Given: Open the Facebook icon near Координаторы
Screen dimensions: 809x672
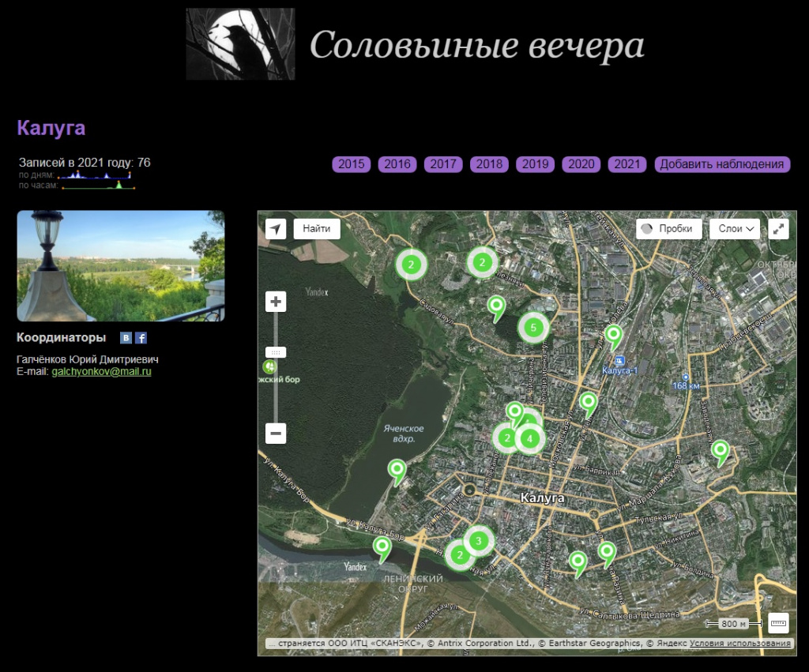Looking at the screenshot, I should (x=141, y=337).
